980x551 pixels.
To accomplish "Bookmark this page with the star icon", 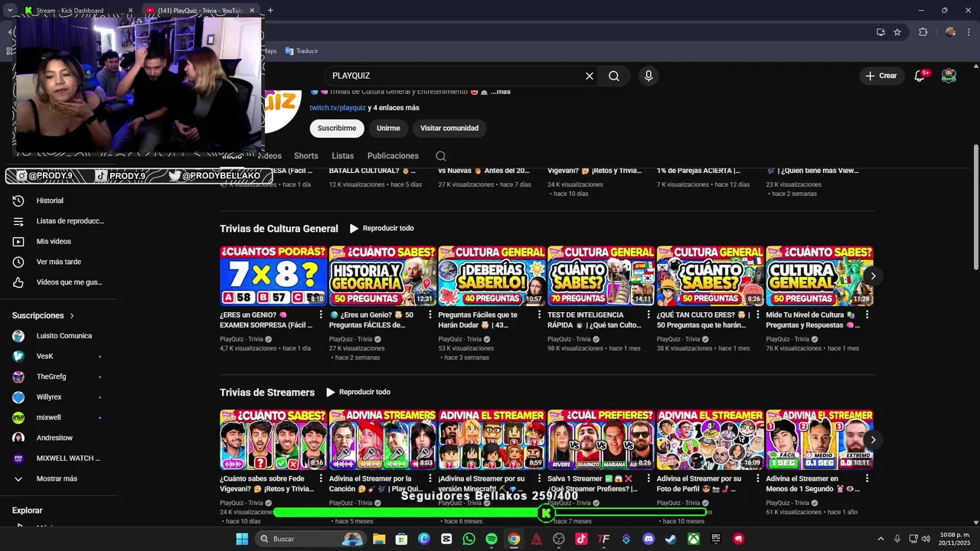I will (x=897, y=32).
